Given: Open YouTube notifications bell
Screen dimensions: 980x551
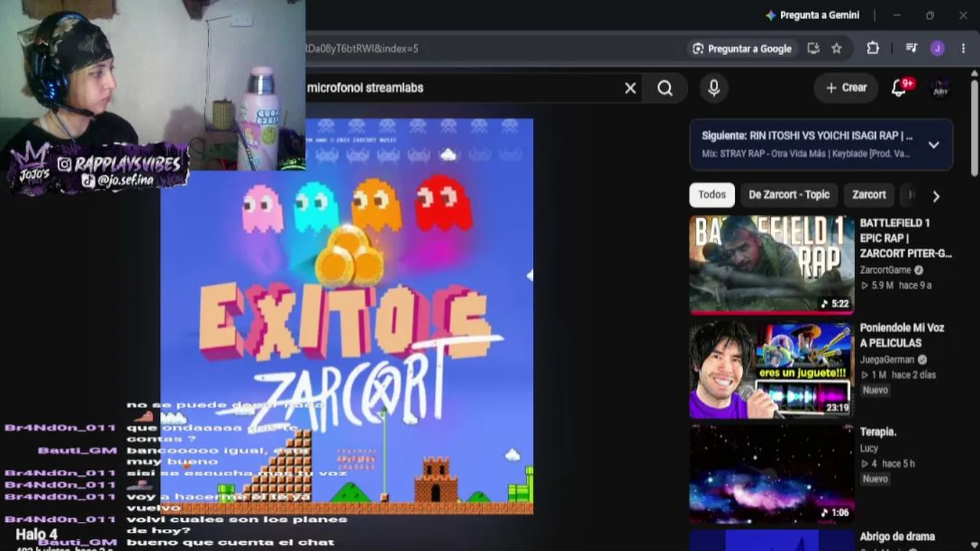Looking at the screenshot, I should click(x=900, y=88).
